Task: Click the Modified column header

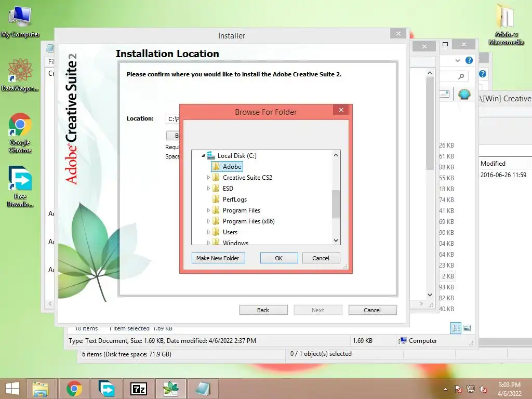Action: (493, 164)
